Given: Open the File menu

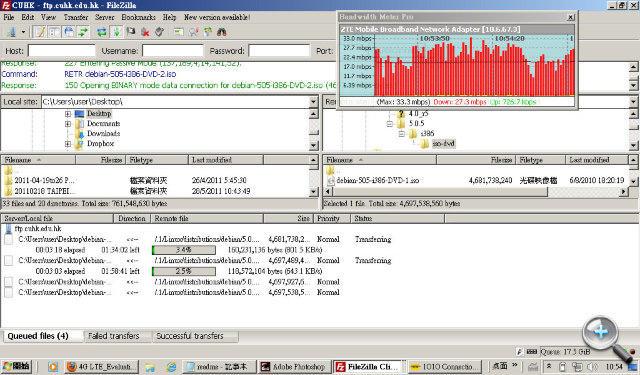Looking at the screenshot, I should 9,17.
